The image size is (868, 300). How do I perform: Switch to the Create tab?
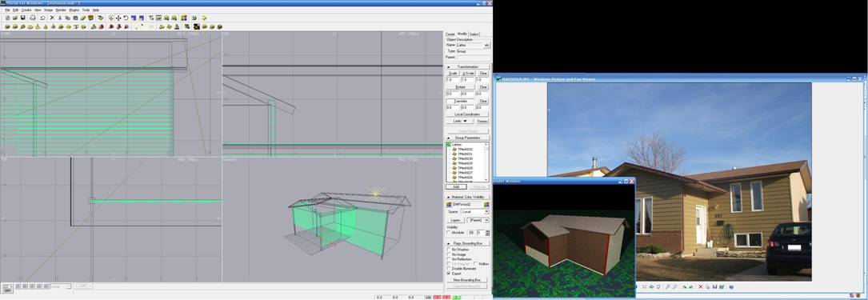click(450, 34)
